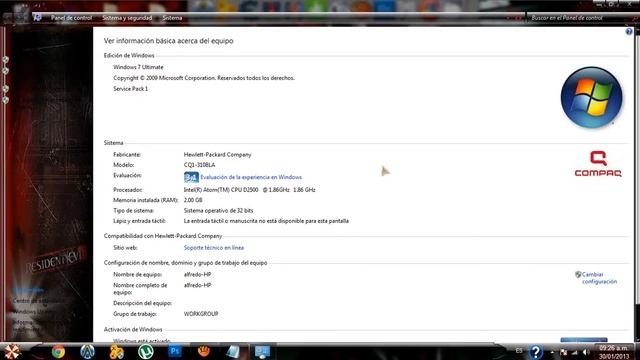Go to Sistema y seguridad breadcrumb
The image size is (640, 360).
[127, 18]
